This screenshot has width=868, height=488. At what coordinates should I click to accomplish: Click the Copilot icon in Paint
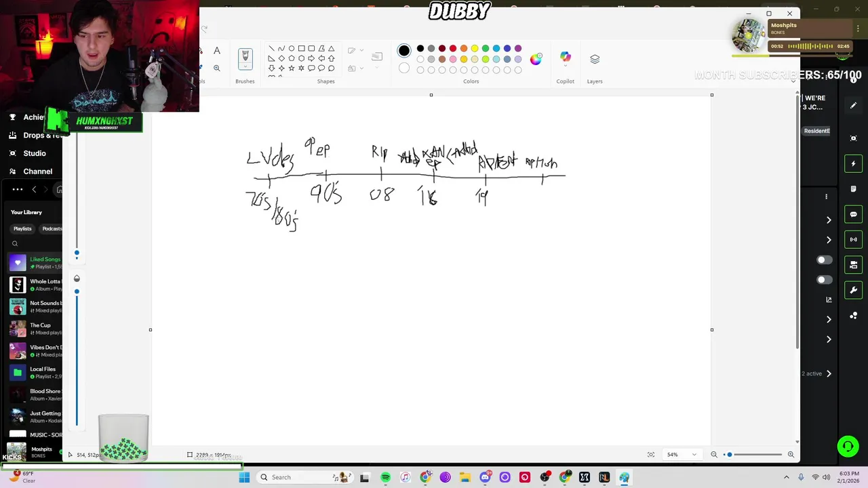pos(565,58)
